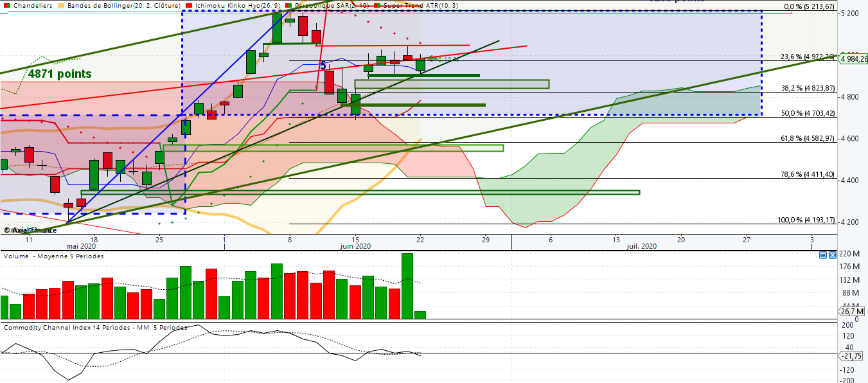The height and width of the screenshot is (383, 868).
Task: Click the blue wave label 5
Action: click(323, 65)
